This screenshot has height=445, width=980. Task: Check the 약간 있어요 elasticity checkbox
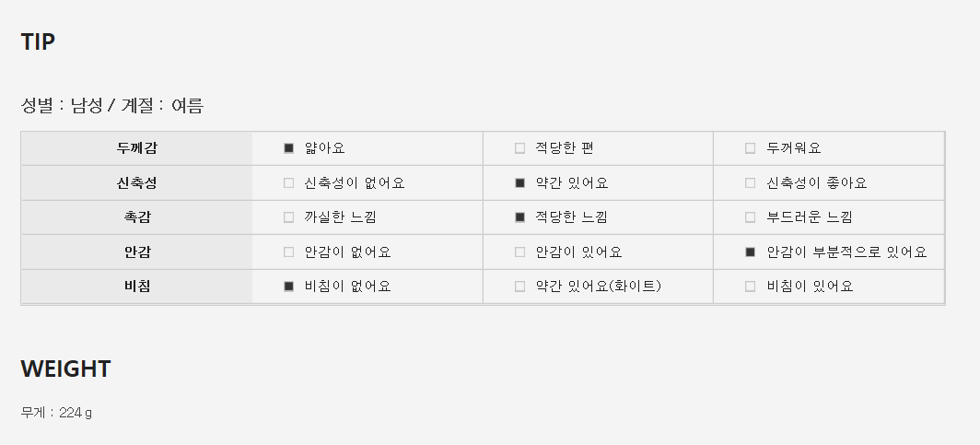[x=519, y=183]
